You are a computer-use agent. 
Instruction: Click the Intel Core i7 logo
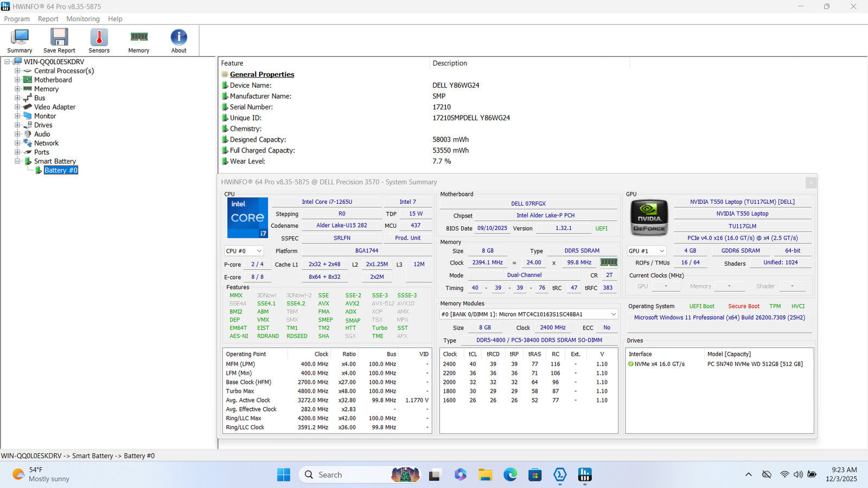247,218
